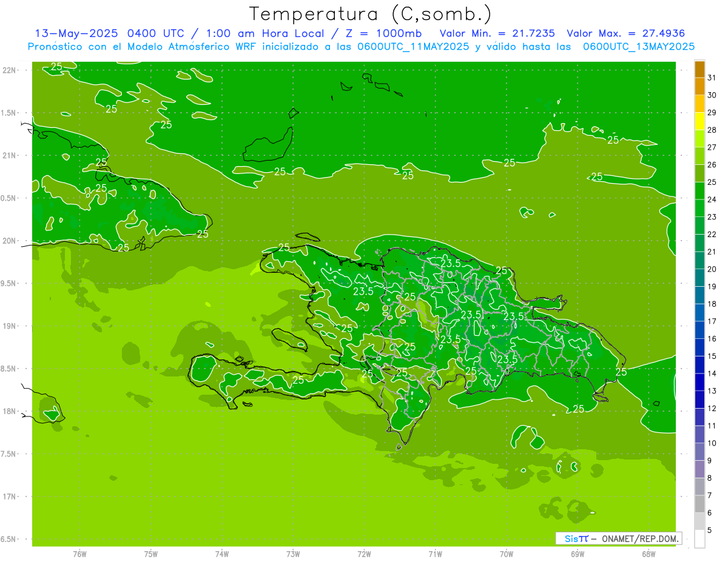728x562 pixels.
Task: Pick the purple swatch between 9 and 10
Action: (x=699, y=452)
